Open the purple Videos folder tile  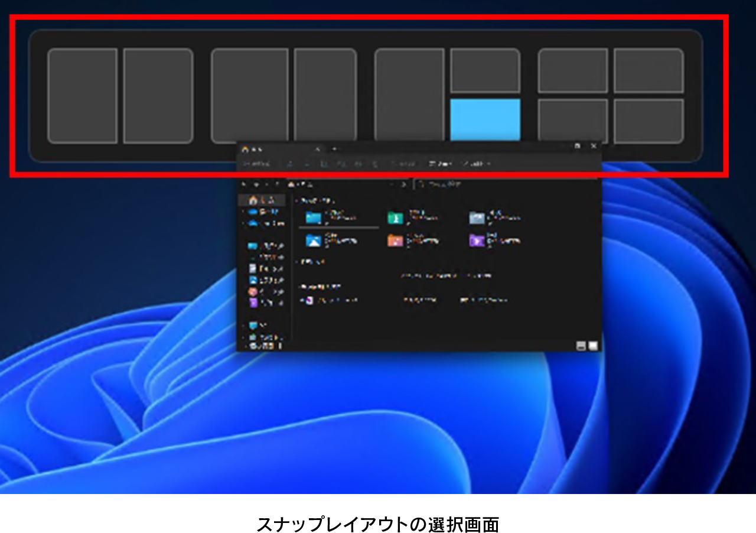(x=477, y=240)
